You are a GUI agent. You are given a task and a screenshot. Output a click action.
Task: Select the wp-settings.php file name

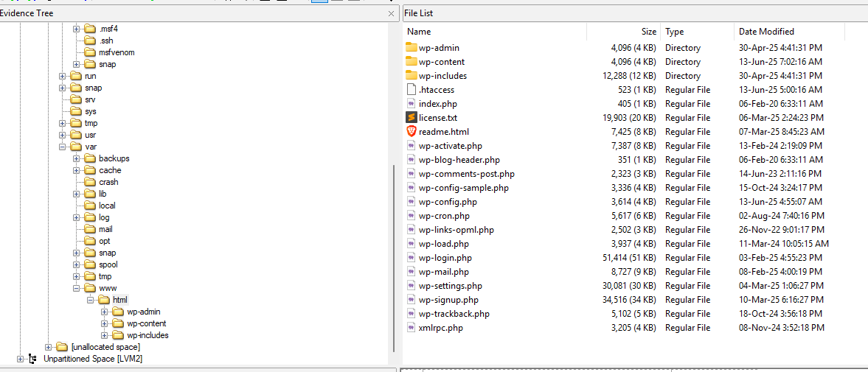[x=451, y=286]
